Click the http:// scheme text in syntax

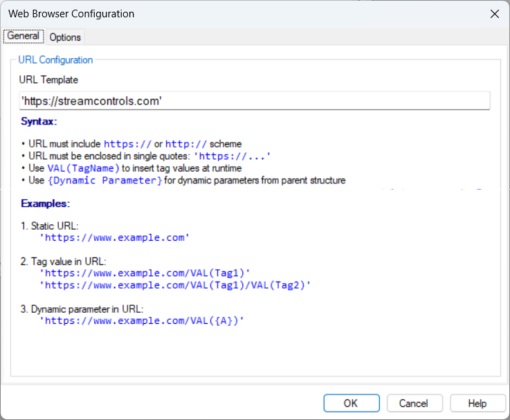pos(185,145)
